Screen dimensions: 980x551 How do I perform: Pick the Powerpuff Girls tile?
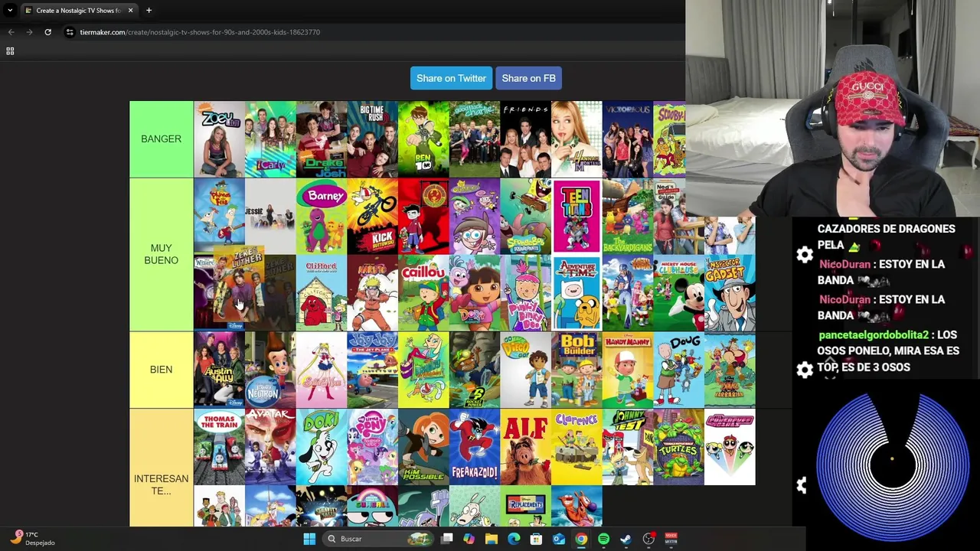click(x=730, y=447)
